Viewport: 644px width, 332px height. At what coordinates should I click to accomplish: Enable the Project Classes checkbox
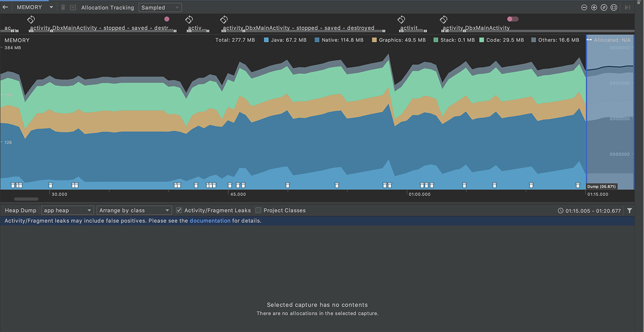(258, 210)
